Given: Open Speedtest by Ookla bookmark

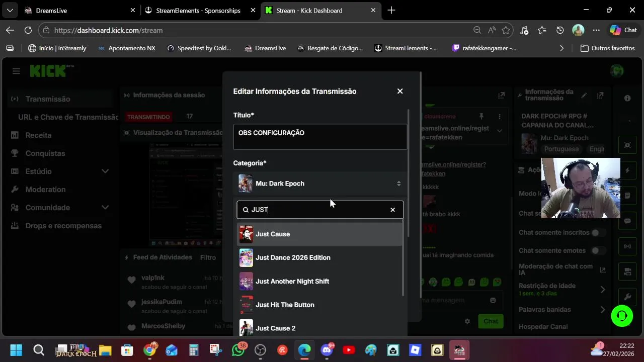Looking at the screenshot, I should tap(199, 48).
